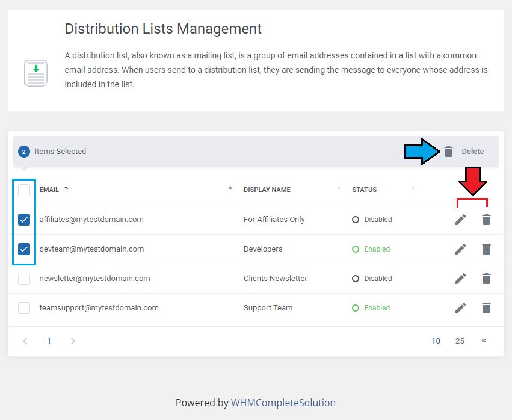Edit the teamsupport@mytestdomain.com list
Image resolution: width=512 pixels, height=420 pixels.
pos(460,308)
